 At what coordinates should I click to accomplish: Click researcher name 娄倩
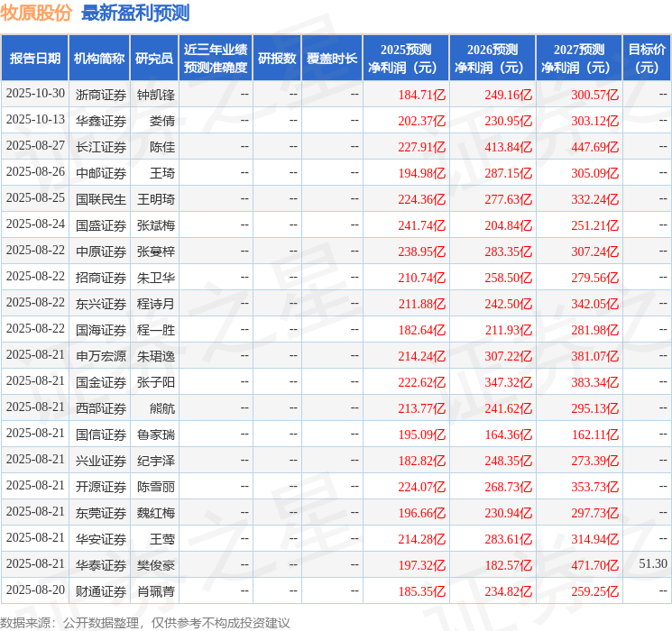(162, 121)
